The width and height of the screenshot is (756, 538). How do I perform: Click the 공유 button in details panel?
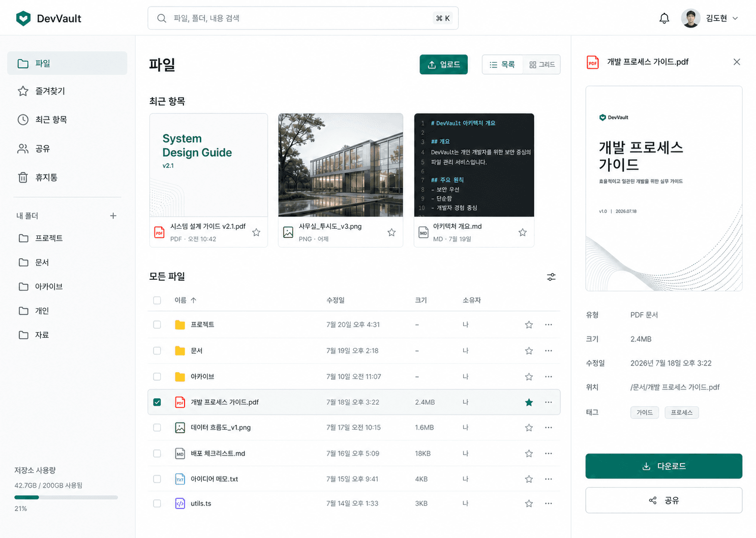(x=664, y=500)
